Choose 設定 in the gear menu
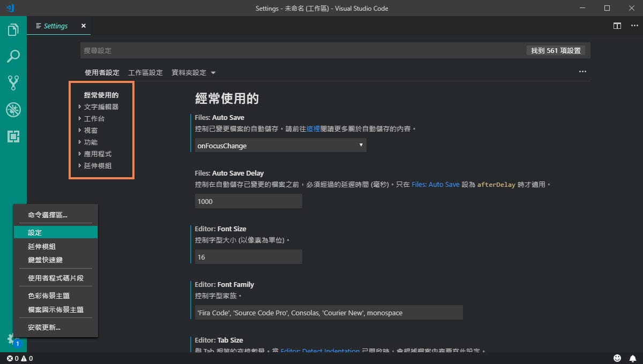643x364 pixels. pyautogui.click(x=56, y=232)
